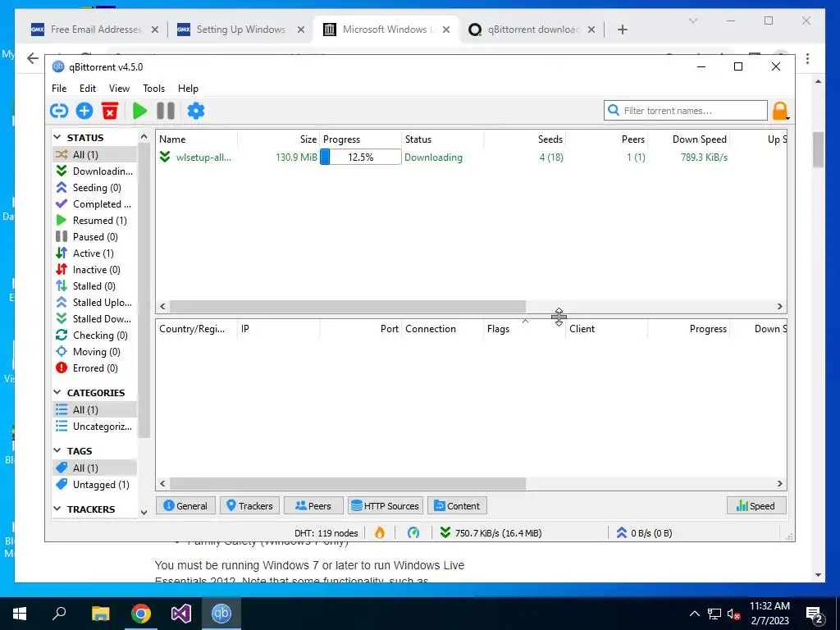The height and width of the screenshot is (630, 840).
Task: Sort torrents by Down Speed column
Action: pos(689,139)
